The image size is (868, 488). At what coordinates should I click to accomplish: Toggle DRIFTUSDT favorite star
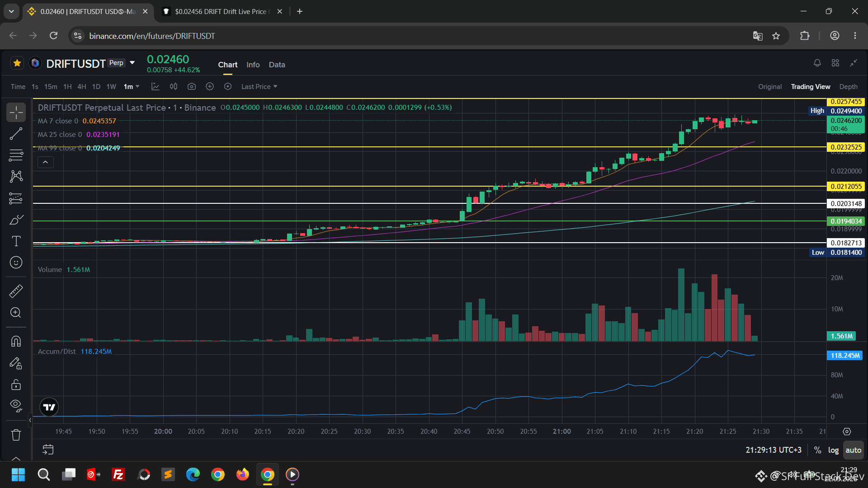tap(17, 63)
